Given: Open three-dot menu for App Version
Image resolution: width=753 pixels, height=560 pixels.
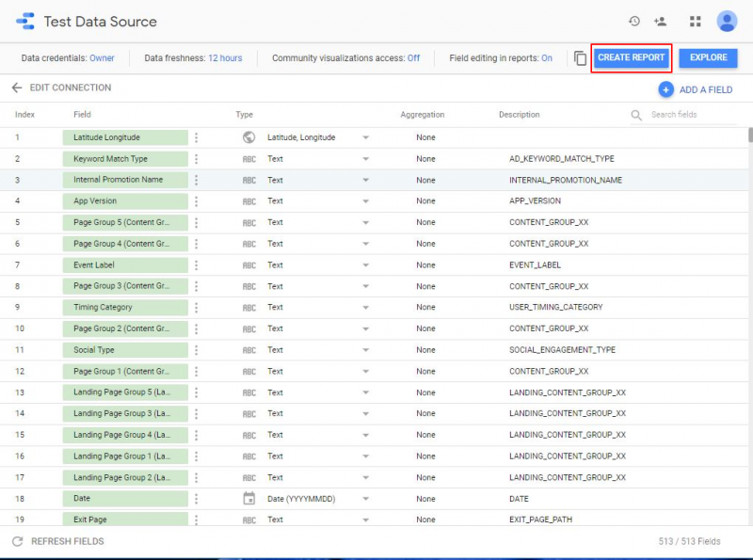Looking at the screenshot, I should 197,201.
